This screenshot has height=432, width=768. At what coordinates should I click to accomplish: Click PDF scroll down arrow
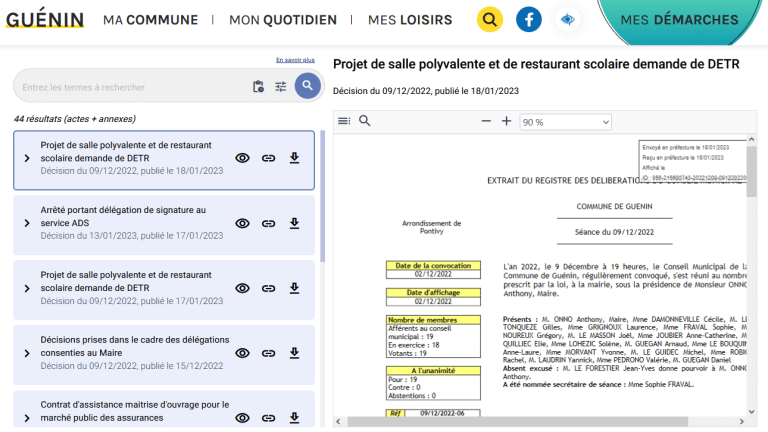[x=751, y=412]
